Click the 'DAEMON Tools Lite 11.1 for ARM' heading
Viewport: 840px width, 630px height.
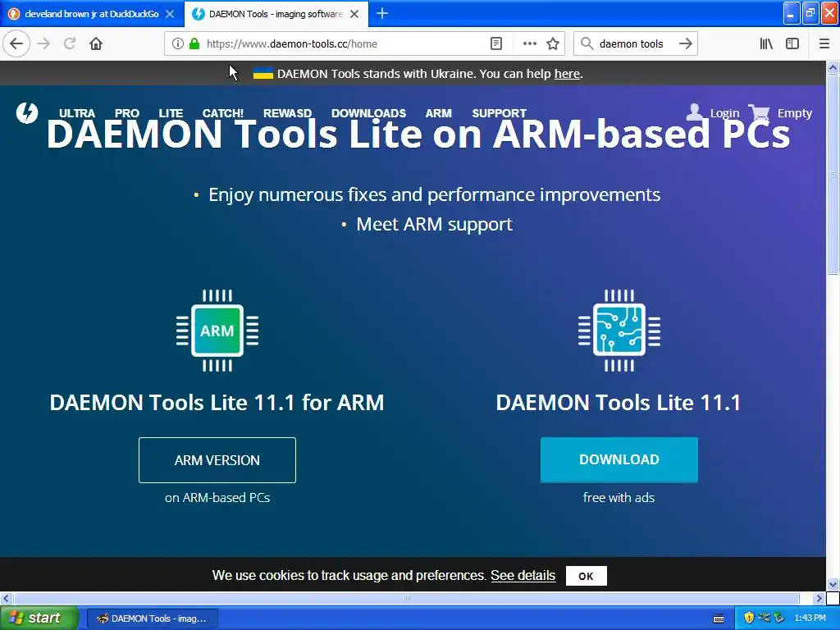217,402
